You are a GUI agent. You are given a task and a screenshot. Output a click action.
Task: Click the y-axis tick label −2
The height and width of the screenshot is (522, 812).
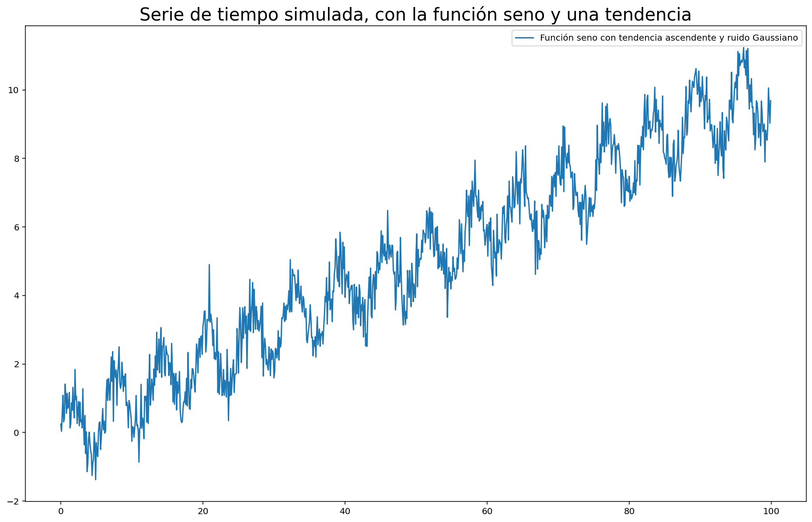pyautogui.click(x=13, y=501)
